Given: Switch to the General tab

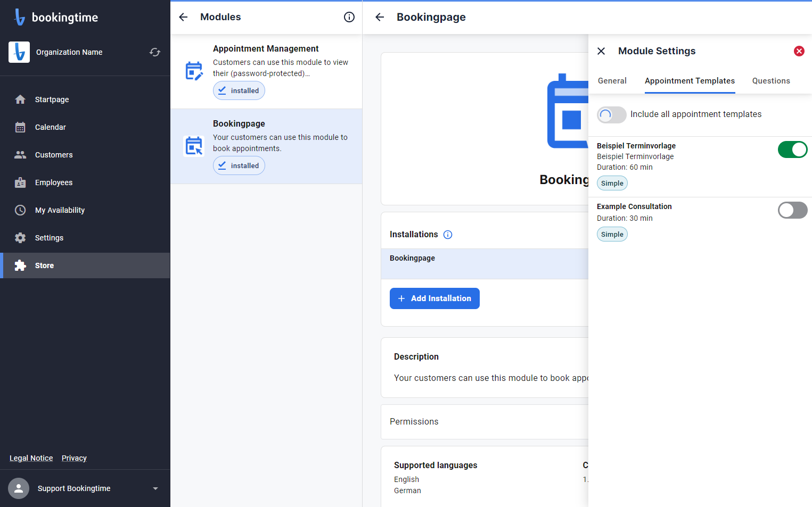Looking at the screenshot, I should click(612, 81).
